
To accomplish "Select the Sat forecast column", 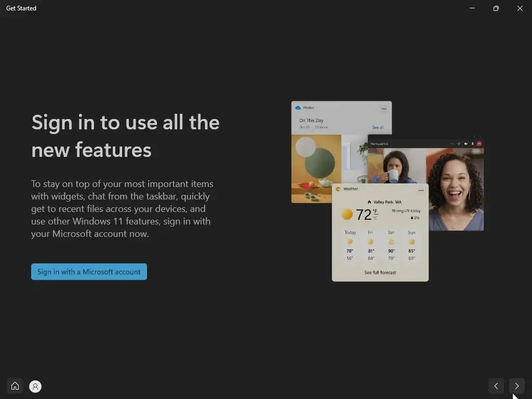I will click(391, 246).
